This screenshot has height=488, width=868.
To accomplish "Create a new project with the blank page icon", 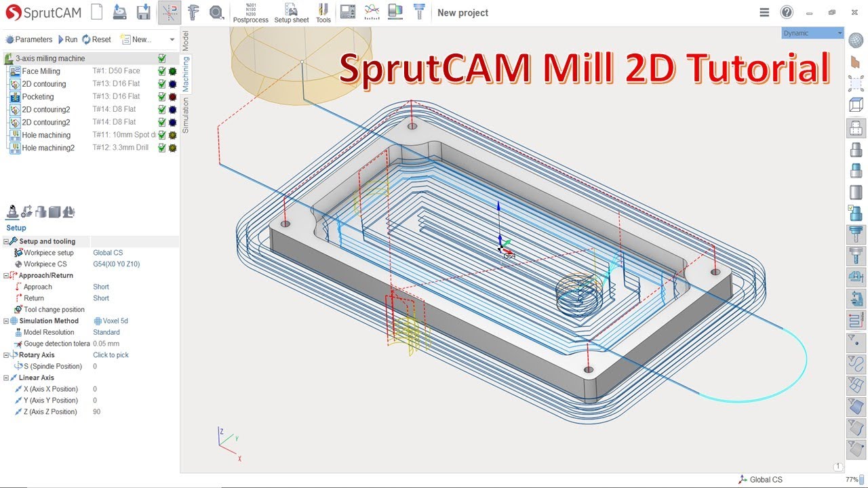I will tap(97, 12).
